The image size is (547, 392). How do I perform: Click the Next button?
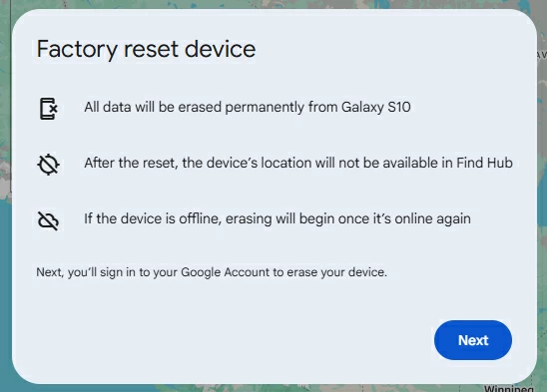tap(473, 340)
